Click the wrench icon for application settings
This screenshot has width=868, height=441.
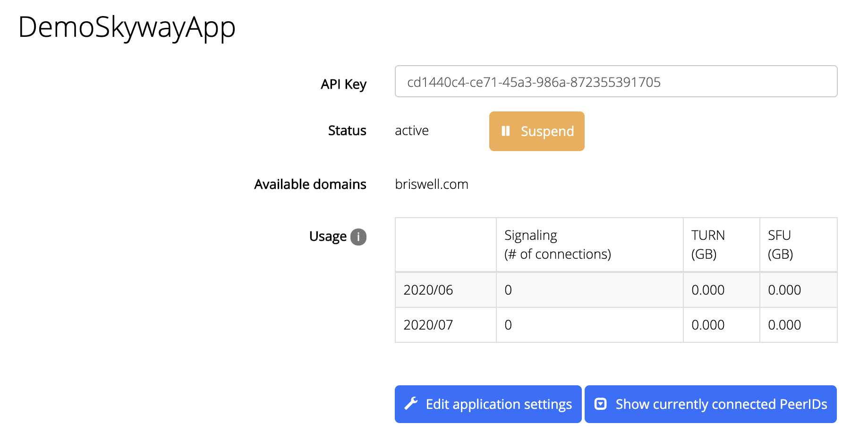411,404
